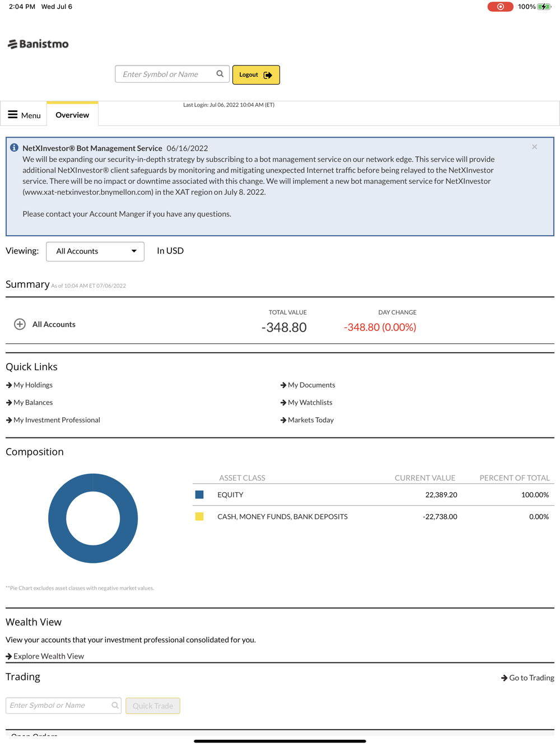This screenshot has width=560, height=747.
Task: Focus the top Enter Symbol or Name field
Action: pos(172,74)
